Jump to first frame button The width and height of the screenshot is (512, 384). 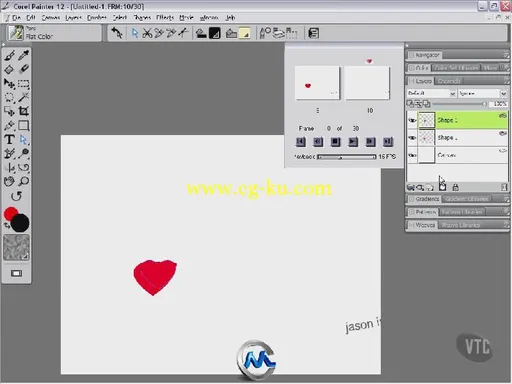(301, 142)
